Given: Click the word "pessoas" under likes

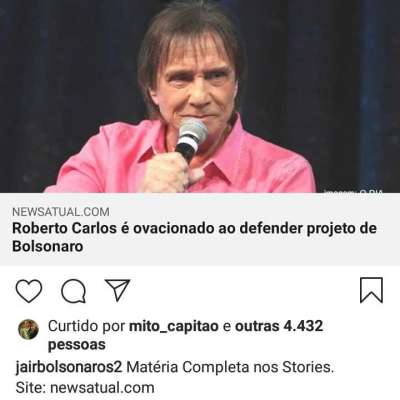Looking at the screenshot, I should tap(77, 345).
